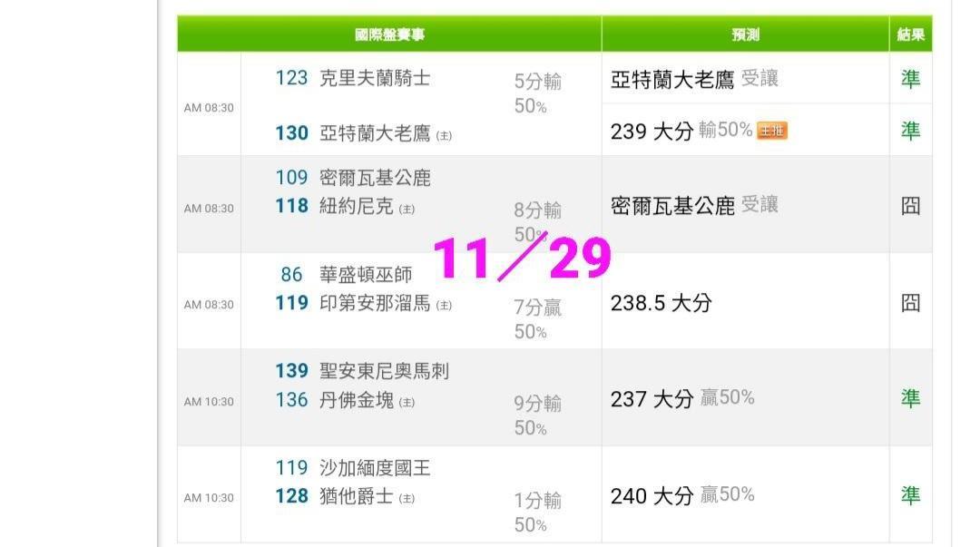This screenshot has width=980, height=547.
Task: Click 準 result beside 240 大分
Action: pyautogui.click(x=910, y=495)
